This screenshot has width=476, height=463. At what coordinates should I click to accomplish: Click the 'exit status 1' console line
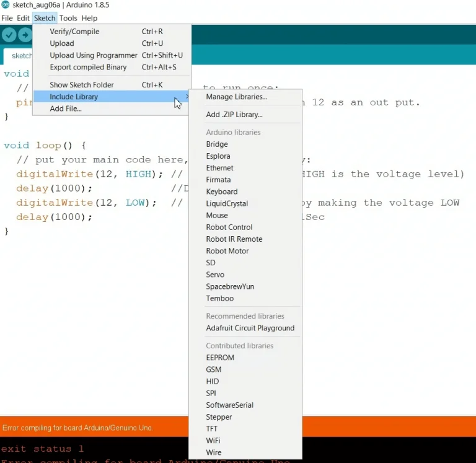[x=43, y=449]
